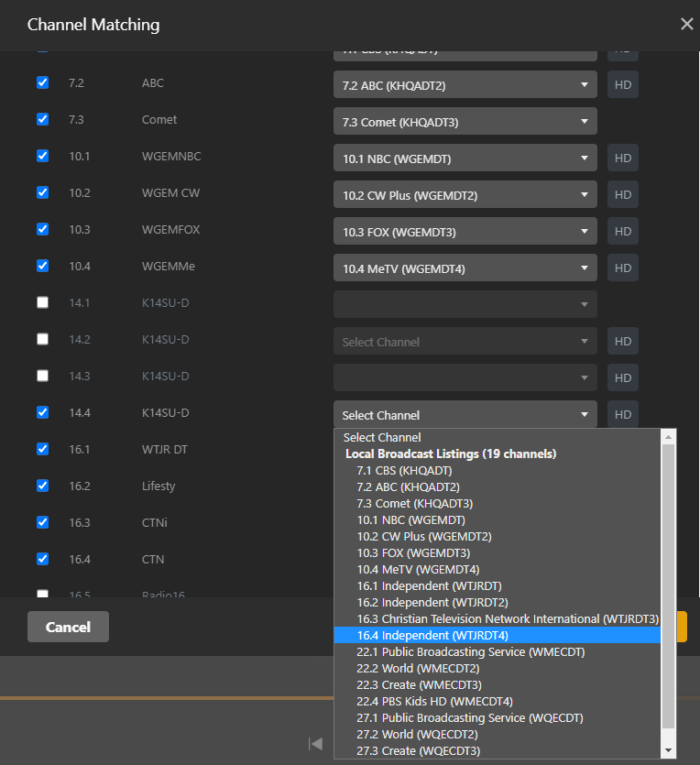Go to first item skip-back icon

[x=315, y=744]
